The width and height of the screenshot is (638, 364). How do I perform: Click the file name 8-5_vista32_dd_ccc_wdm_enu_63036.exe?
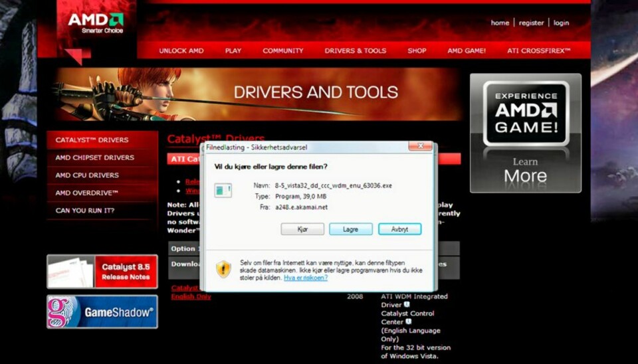tap(333, 185)
